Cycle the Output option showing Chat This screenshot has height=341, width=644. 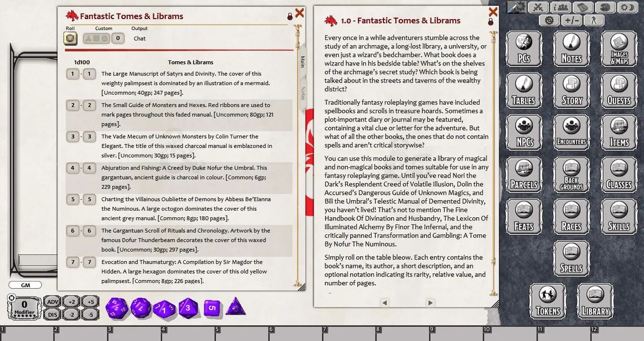tap(140, 38)
